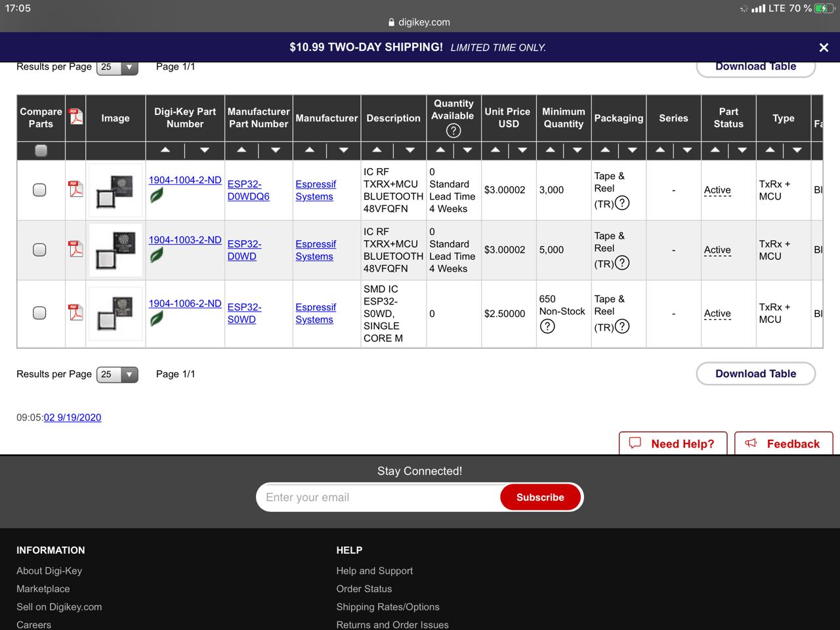This screenshot has width=840, height=630.
Task: Open ESP32-S0WD product image thumbnail
Action: tap(115, 314)
